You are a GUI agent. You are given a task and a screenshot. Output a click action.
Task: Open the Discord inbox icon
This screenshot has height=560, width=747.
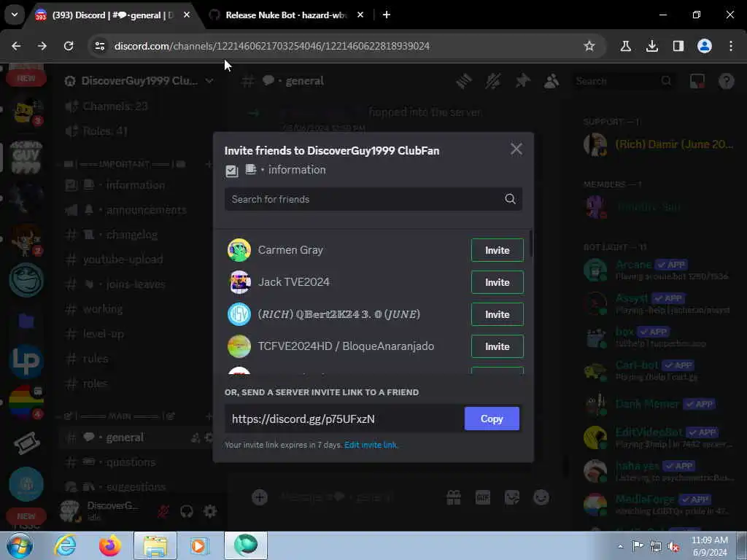(697, 81)
